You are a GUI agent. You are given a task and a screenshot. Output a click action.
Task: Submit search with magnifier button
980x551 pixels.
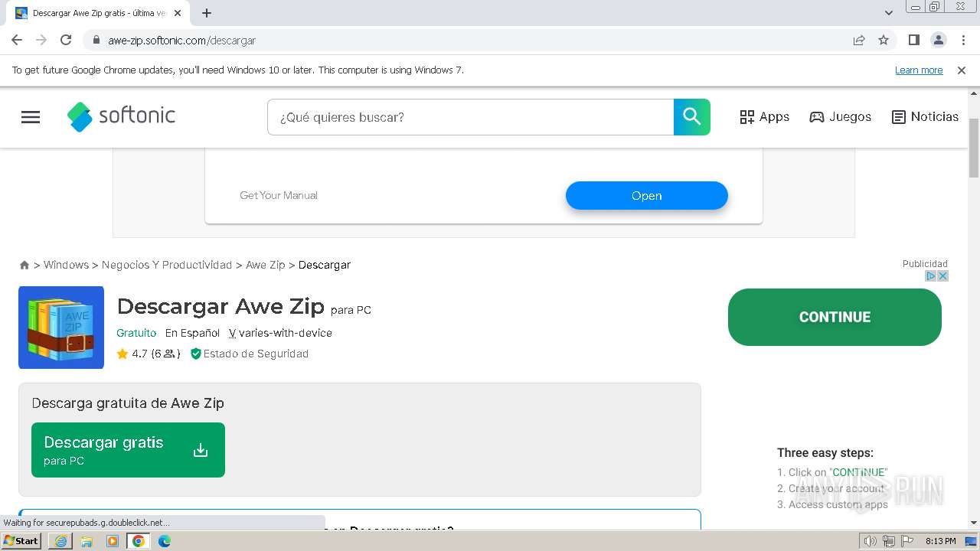[692, 117]
